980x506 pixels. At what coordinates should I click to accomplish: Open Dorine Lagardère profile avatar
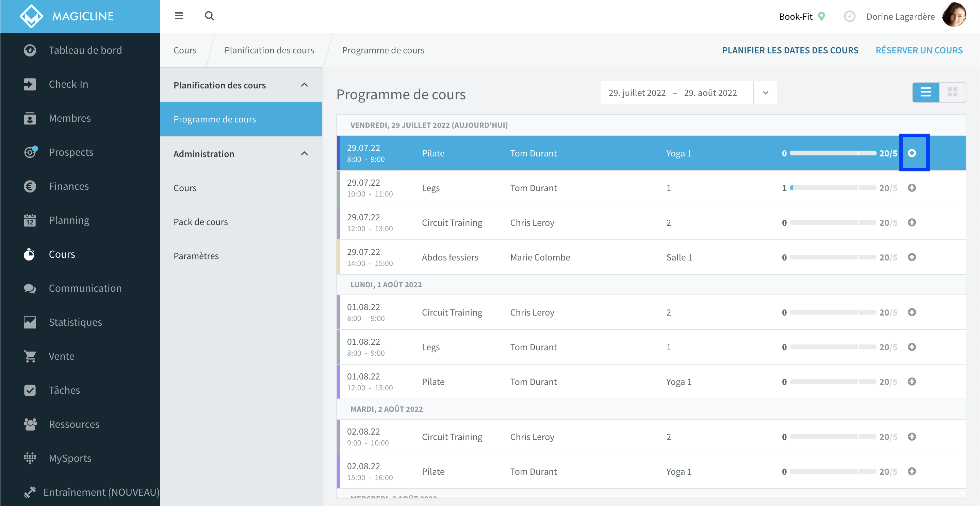(954, 15)
